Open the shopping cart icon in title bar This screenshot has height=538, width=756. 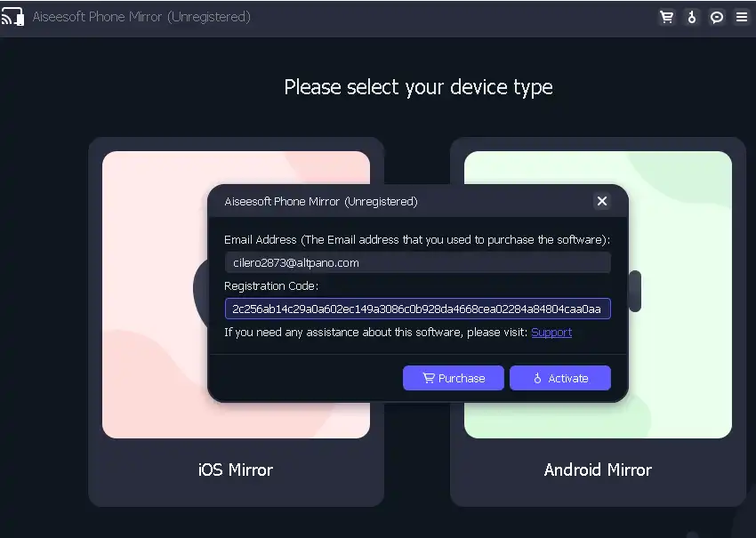coord(666,17)
